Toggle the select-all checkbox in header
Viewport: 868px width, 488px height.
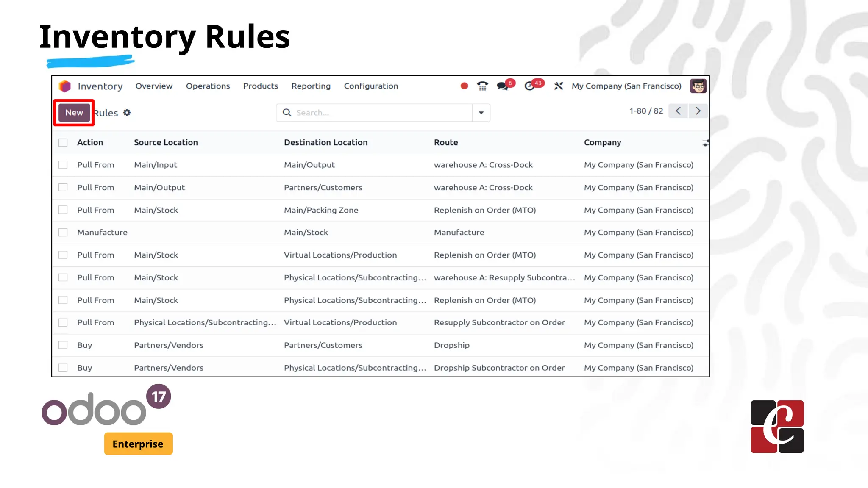point(63,143)
